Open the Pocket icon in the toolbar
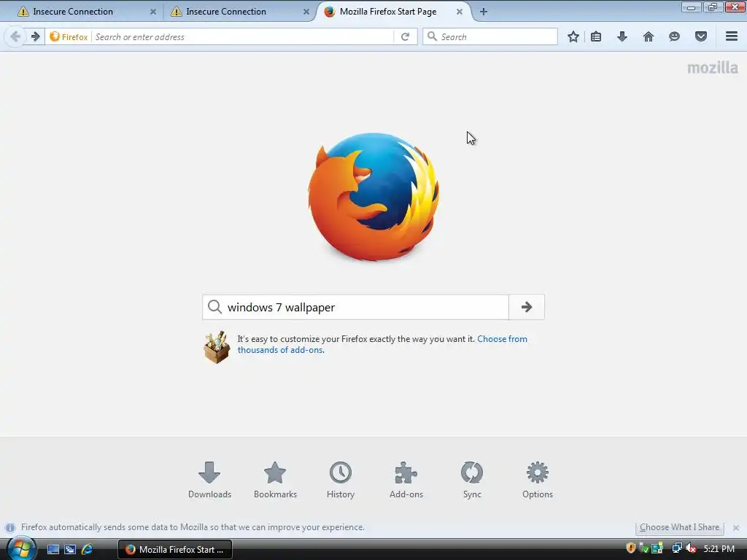 [x=700, y=36]
